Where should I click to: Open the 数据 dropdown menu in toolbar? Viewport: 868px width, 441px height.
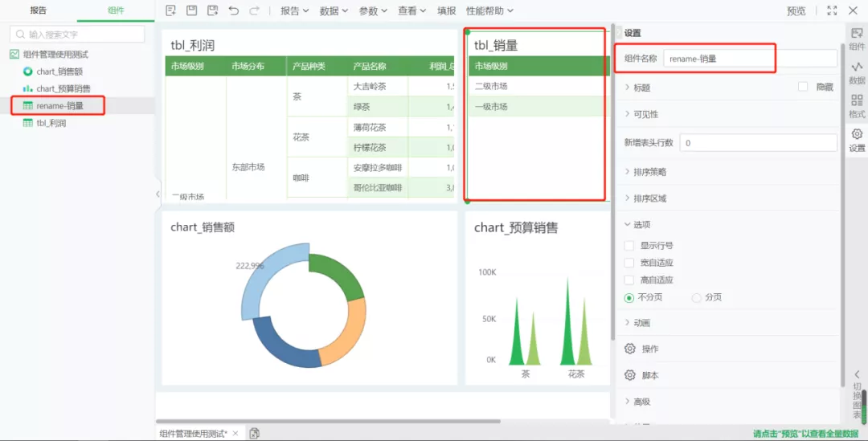click(334, 10)
